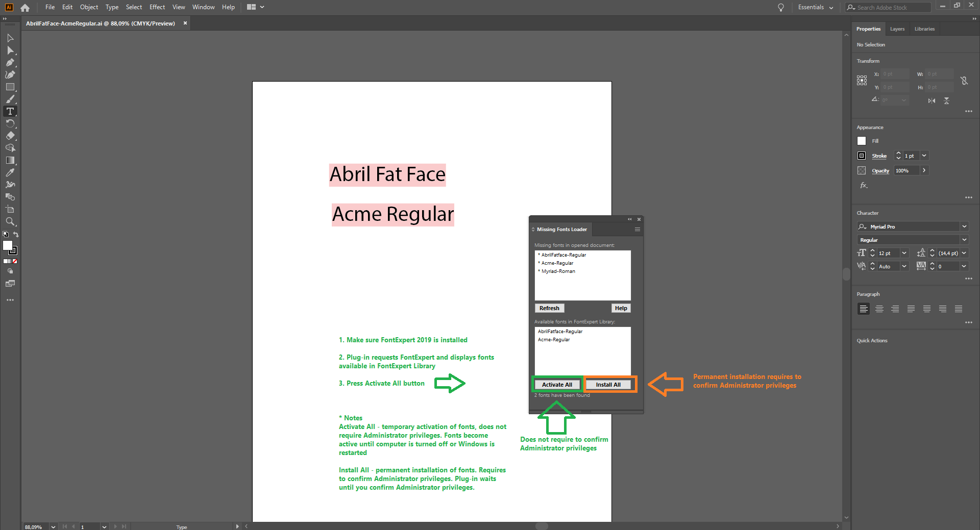Open the zoom level dropdown
980x530 pixels.
coord(53,526)
